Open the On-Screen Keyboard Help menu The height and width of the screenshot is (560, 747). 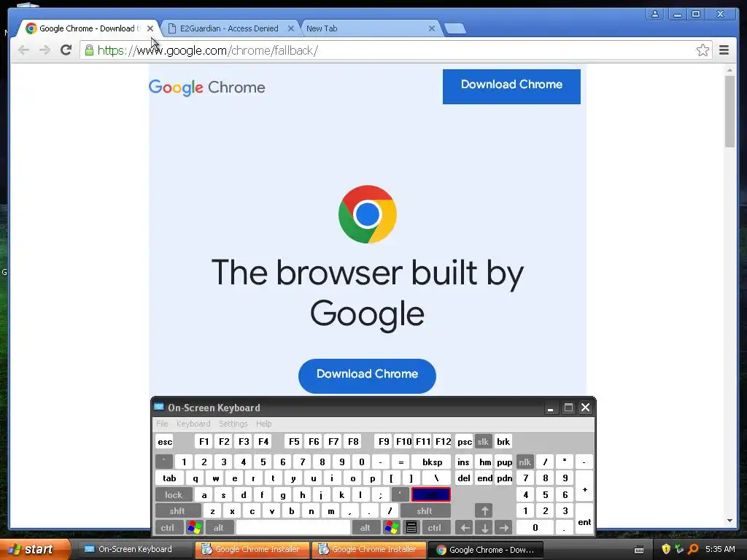tap(263, 424)
